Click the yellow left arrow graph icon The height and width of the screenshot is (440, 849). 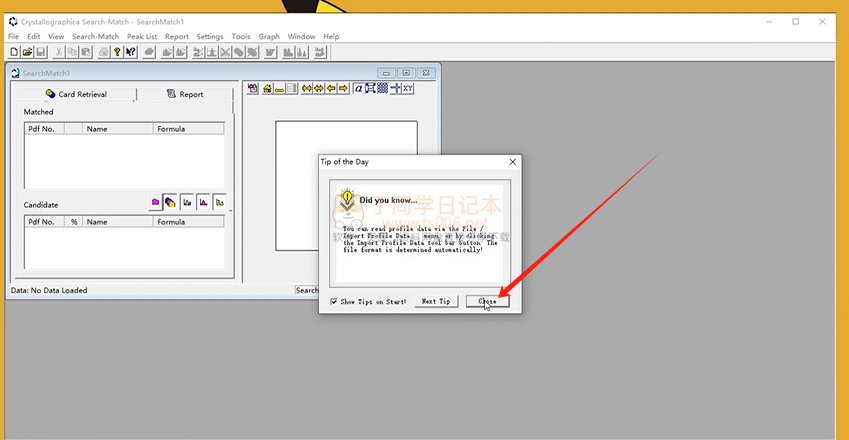coord(331,88)
